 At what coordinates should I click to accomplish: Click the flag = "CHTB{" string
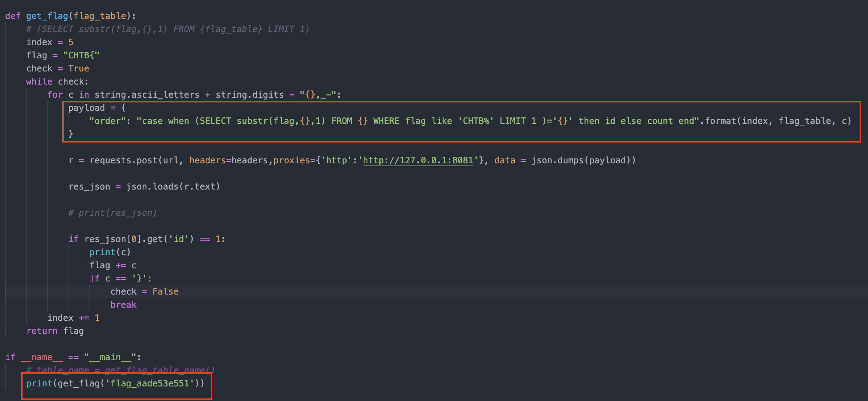pyautogui.click(x=81, y=55)
